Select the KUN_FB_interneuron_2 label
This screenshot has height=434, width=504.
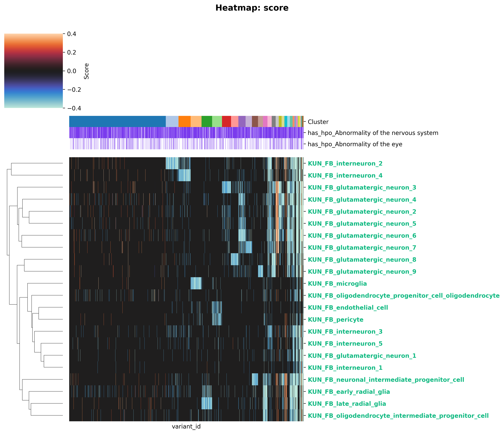(x=345, y=163)
